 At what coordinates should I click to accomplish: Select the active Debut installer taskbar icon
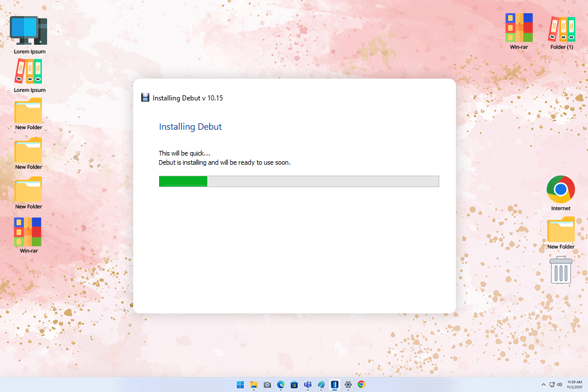[335, 385]
